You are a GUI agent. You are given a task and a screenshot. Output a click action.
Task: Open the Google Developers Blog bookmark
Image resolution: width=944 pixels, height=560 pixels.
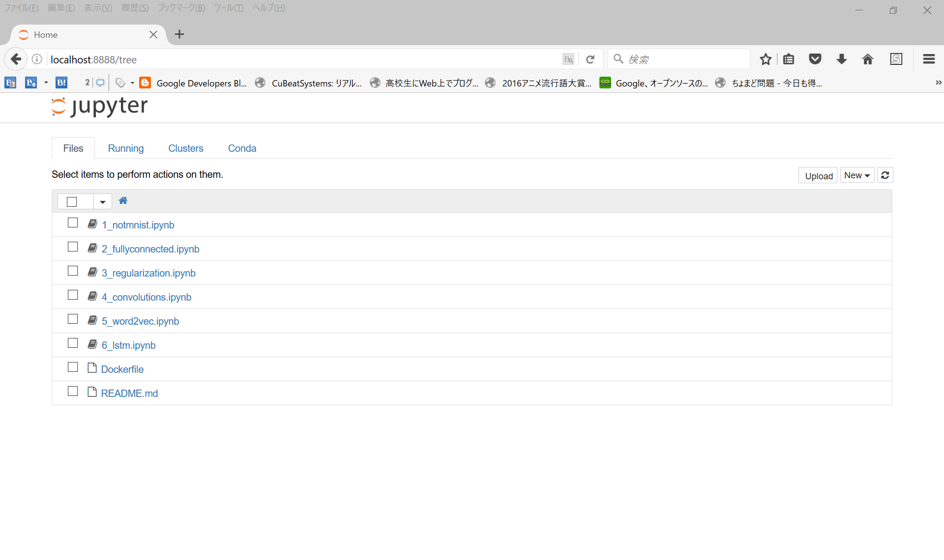[194, 83]
